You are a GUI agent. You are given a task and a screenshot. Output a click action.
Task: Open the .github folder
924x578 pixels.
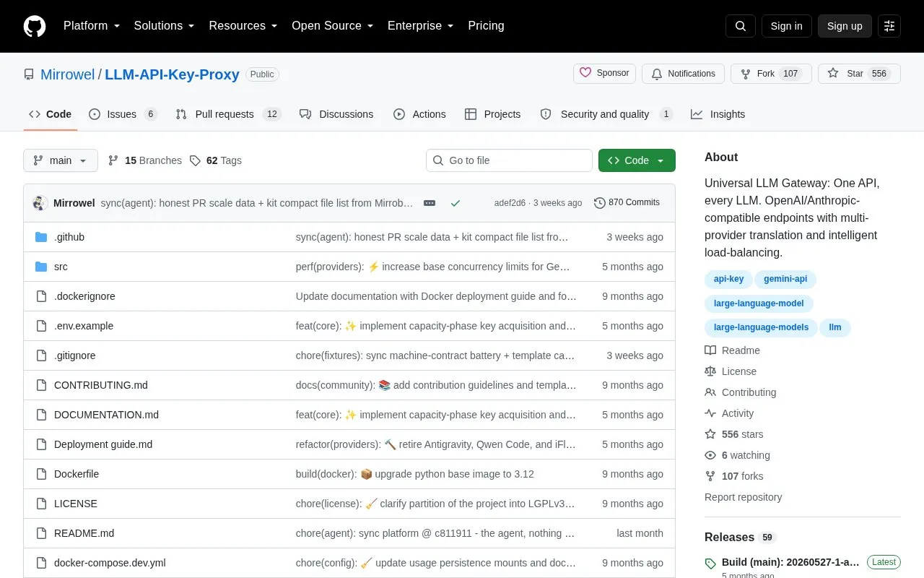(x=69, y=237)
